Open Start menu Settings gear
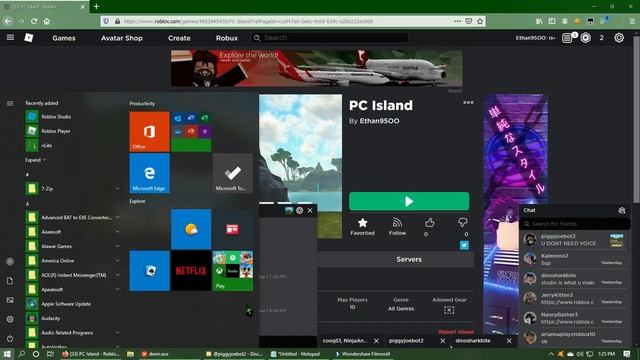Image resolution: width=640 pixels, height=360 pixels. tap(10, 319)
